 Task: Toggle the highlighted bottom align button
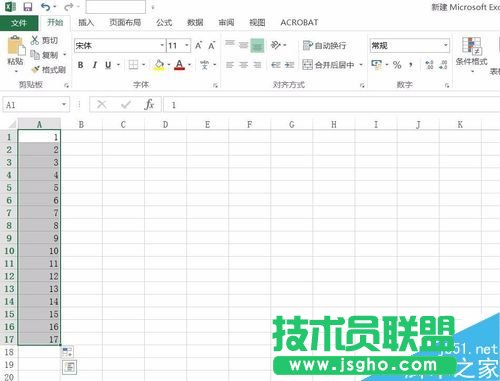257,46
